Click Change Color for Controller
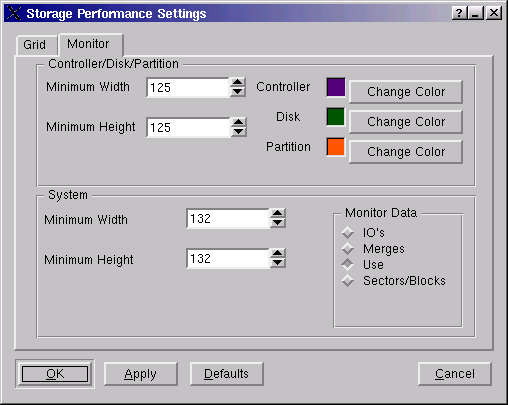The width and height of the screenshot is (508, 405). click(x=406, y=92)
